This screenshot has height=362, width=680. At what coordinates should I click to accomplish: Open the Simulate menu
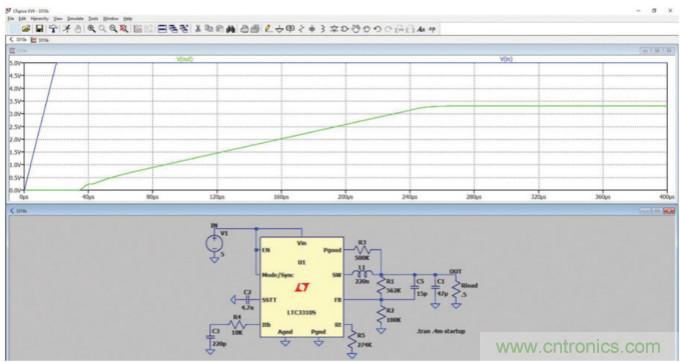tap(75, 19)
